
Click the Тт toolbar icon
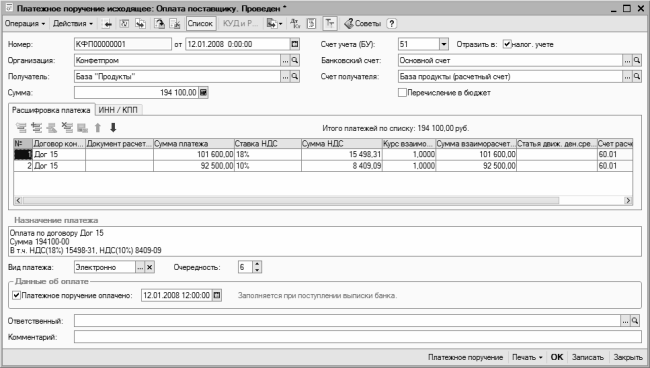tap(330, 24)
